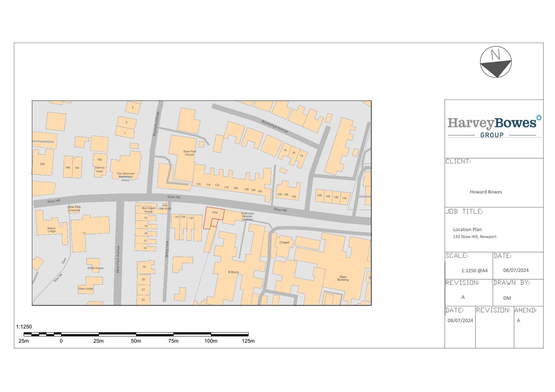Viewport: 555px width, 392px height.
Task: Select the red-outlined site at 133a
Action: point(213,217)
